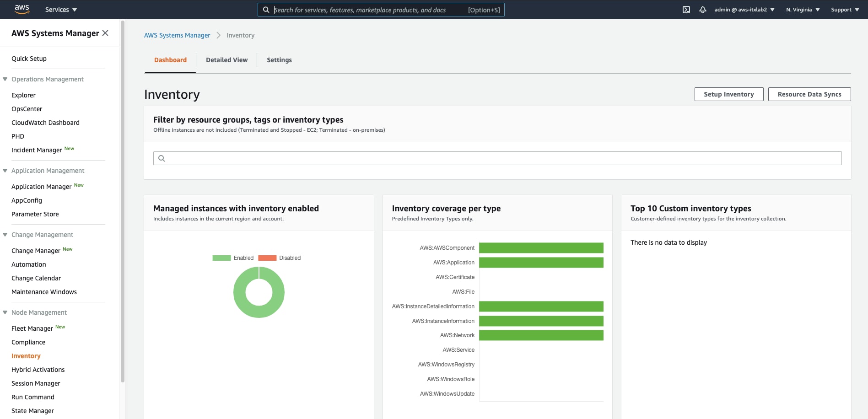Screen dimensions: 868x419
Task: Close the Systems Manager side panel
Action: pyautogui.click(x=105, y=33)
